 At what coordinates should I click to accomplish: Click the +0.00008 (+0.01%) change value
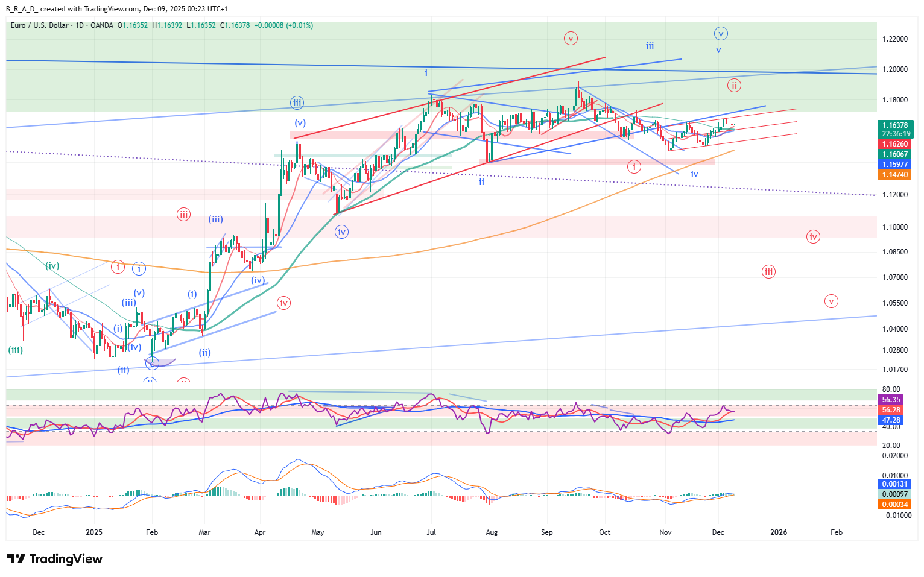coord(283,25)
